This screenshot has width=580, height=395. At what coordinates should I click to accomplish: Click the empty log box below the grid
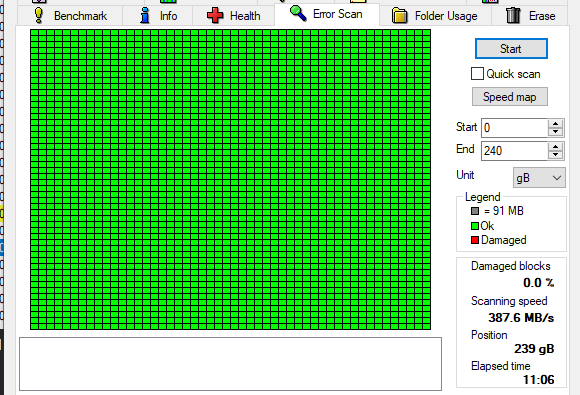(230, 364)
